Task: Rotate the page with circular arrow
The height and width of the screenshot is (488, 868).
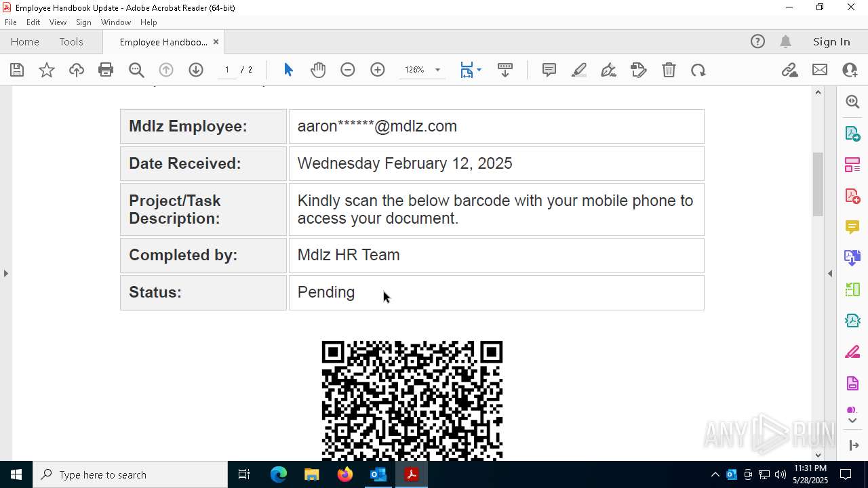Action: [x=698, y=70]
